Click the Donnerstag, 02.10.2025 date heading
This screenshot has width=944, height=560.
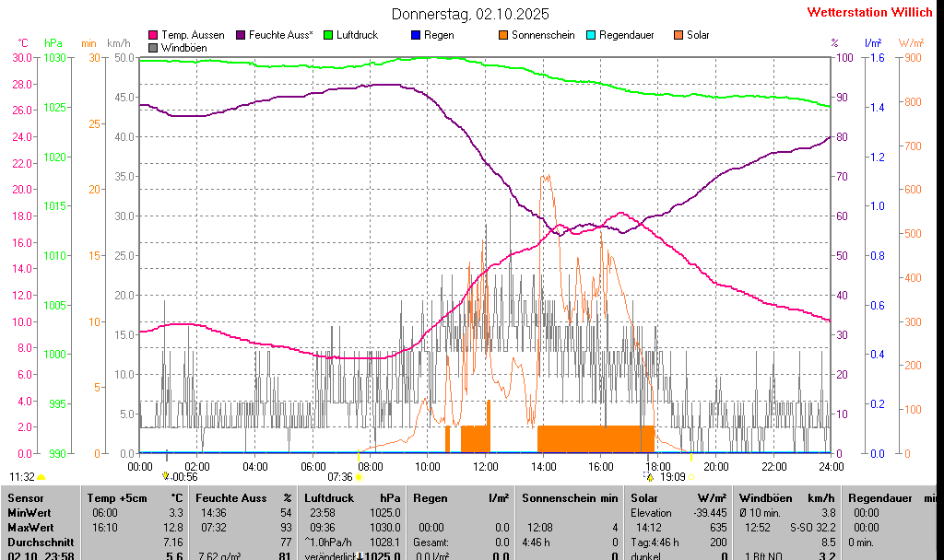click(470, 14)
